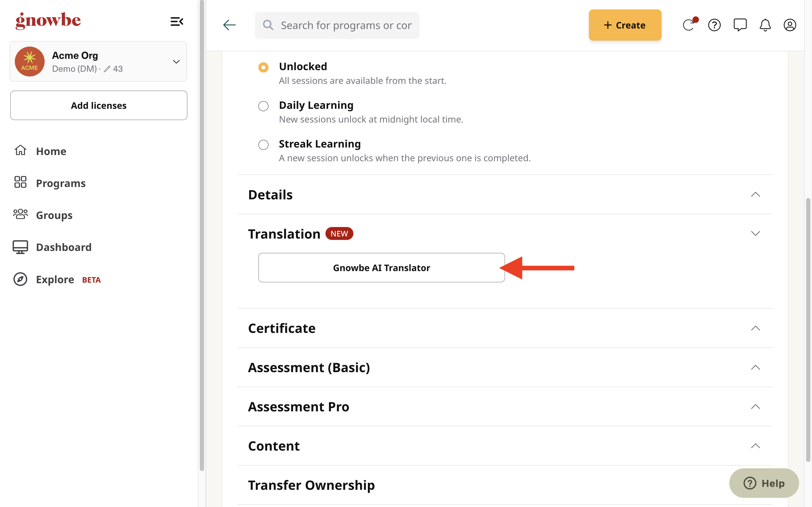Viewport: 812px width, 507px height.
Task: Click the Explore compass icon
Action: point(20,279)
